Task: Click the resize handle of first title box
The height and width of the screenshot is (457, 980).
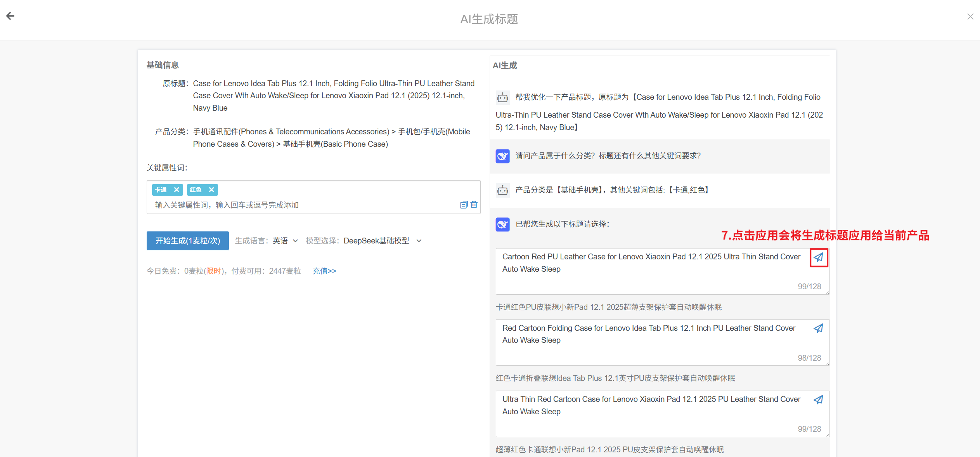Action: tap(828, 292)
